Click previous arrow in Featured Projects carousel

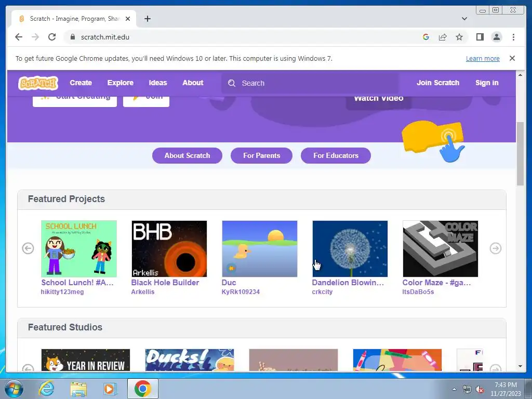point(28,248)
